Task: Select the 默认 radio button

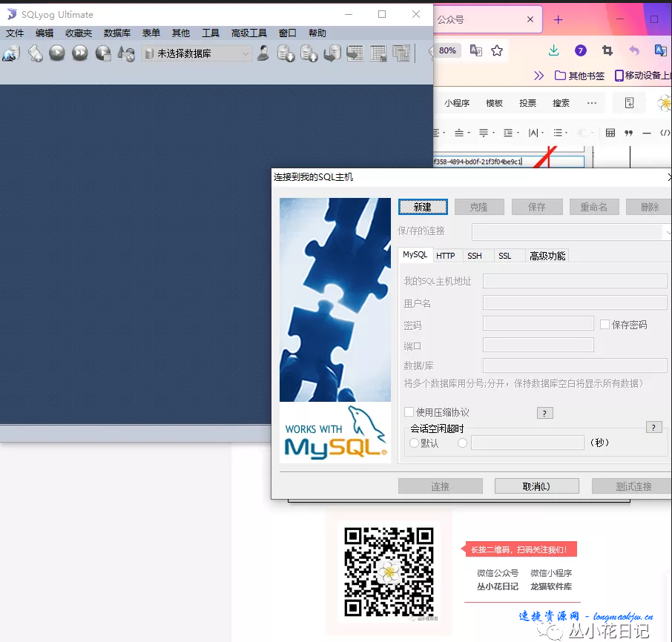Action: click(414, 443)
